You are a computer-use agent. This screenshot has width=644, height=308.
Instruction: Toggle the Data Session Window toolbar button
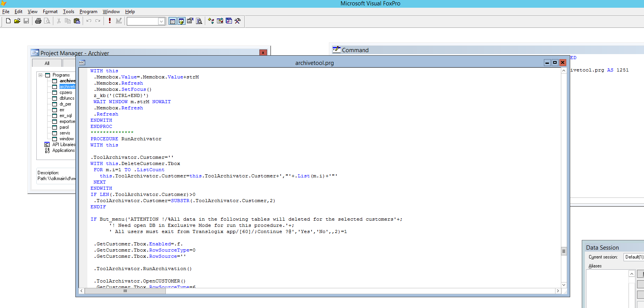181,21
